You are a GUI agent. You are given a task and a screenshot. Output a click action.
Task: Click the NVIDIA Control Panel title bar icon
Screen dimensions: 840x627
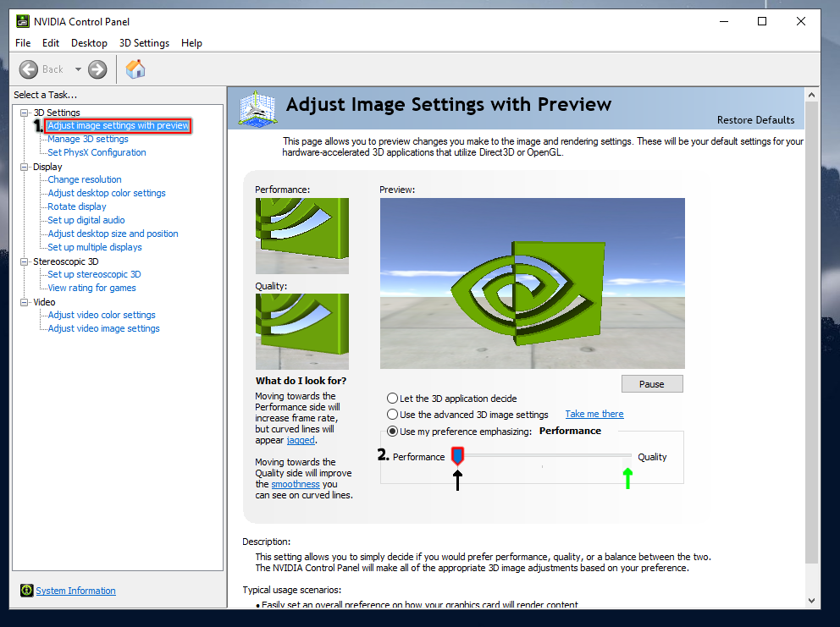tap(23, 21)
